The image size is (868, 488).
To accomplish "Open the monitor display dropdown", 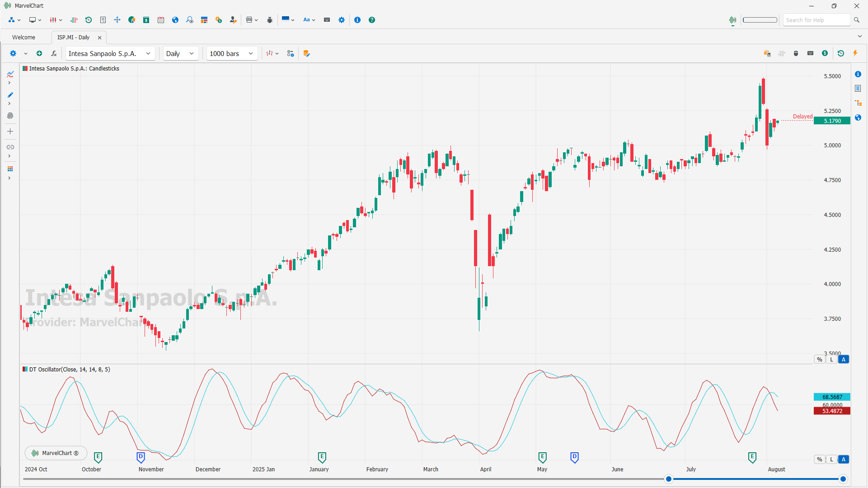I will pos(35,20).
